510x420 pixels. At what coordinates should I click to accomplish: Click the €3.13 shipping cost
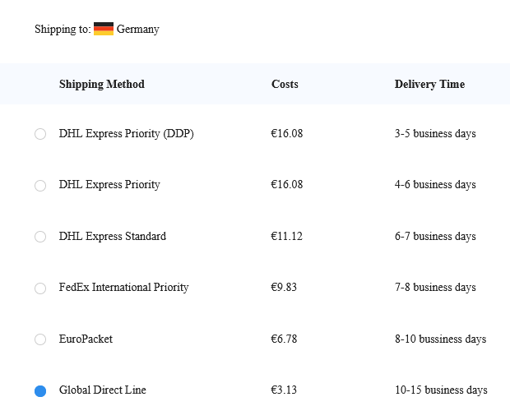pyautogui.click(x=284, y=390)
